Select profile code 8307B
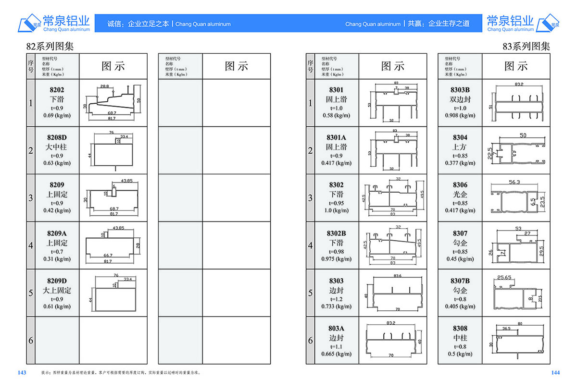 coord(460,281)
